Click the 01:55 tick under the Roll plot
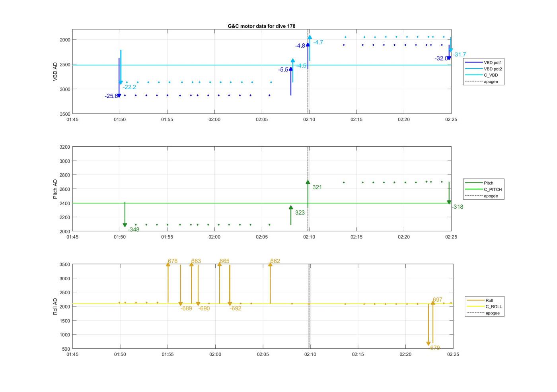The image size is (557, 392). point(167,354)
